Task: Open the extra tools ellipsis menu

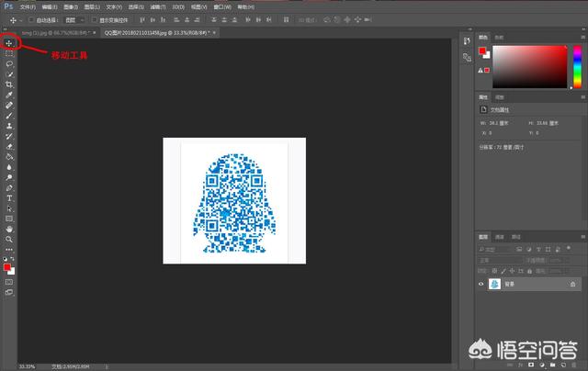Action: 9,249
